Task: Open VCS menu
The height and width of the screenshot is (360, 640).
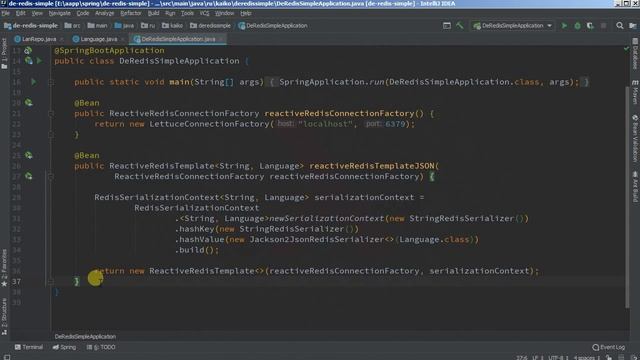Action: [x=204, y=13]
